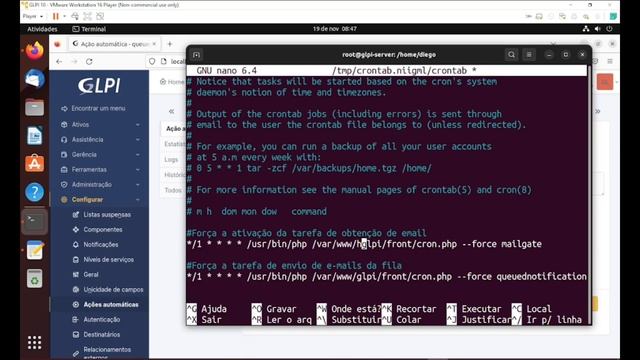
Task: Collapse the Configurar menu
Action: (99, 200)
